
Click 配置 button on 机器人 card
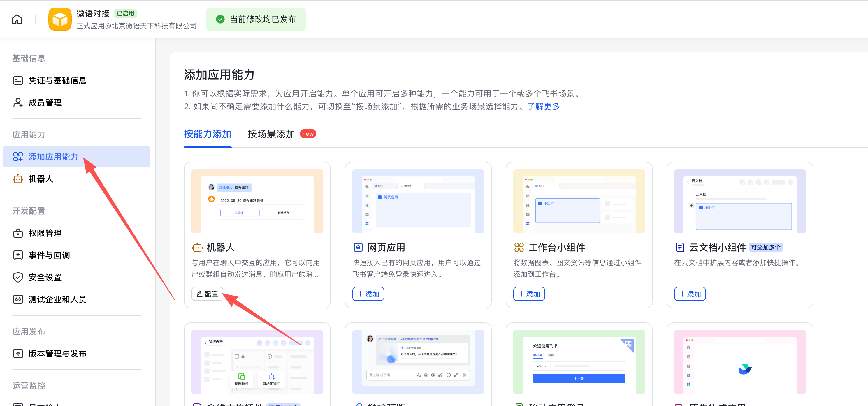(207, 294)
